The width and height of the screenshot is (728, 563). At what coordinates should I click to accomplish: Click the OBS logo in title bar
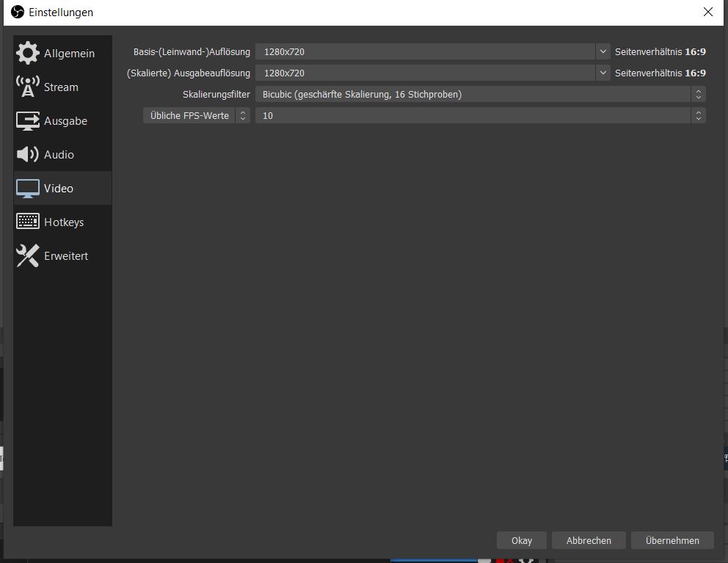18,12
